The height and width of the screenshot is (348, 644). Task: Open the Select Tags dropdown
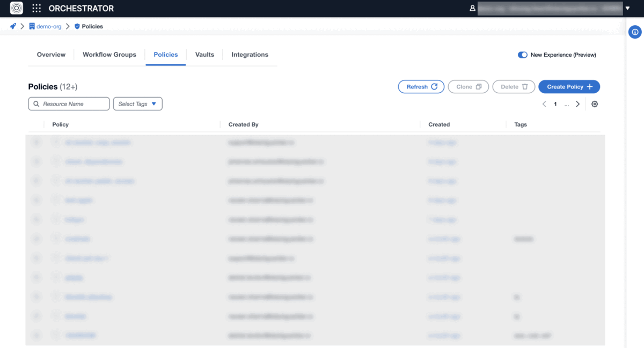138,104
